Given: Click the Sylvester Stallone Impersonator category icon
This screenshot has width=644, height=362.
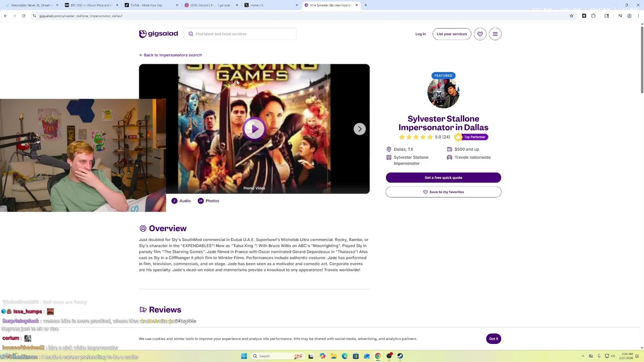Looking at the screenshot, I should click(388, 157).
